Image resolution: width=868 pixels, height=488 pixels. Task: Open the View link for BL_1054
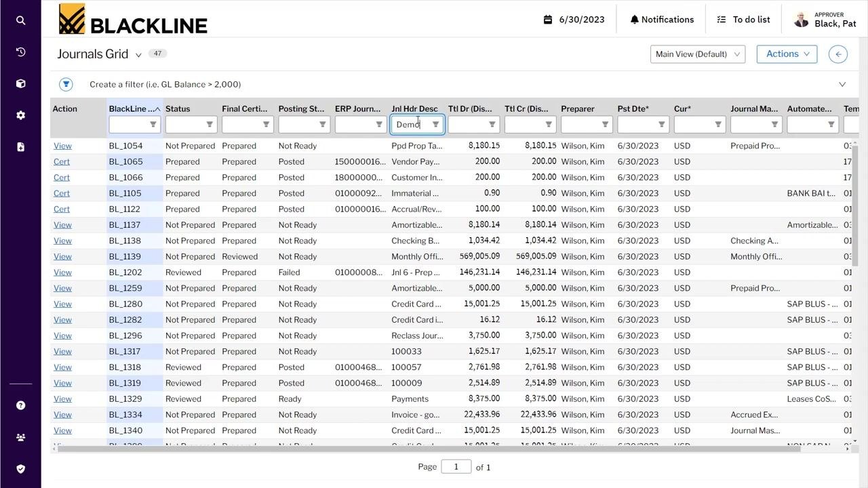point(62,146)
